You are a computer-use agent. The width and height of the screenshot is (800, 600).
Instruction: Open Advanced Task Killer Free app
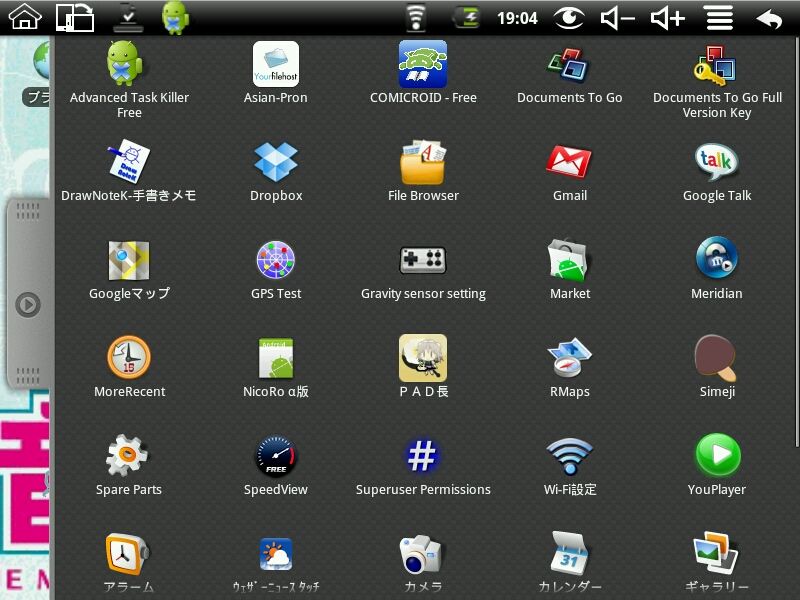point(129,80)
